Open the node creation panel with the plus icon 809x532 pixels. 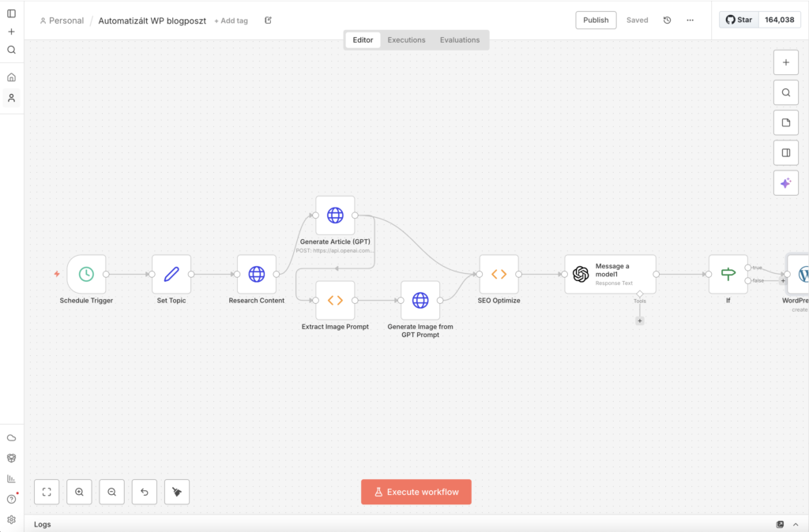tap(785, 62)
